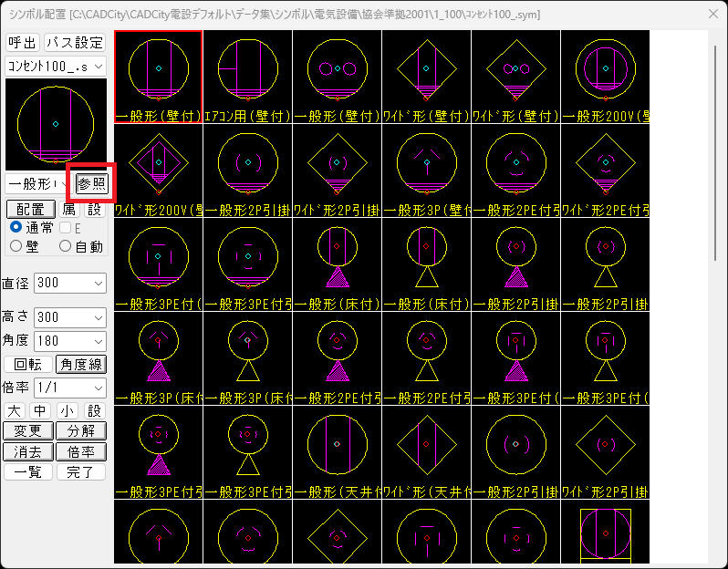Choose the 一般形2P引掛 floor symbol with hollow triangle
The width and height of the screenshot is (728, 569).
coord(605,264)
